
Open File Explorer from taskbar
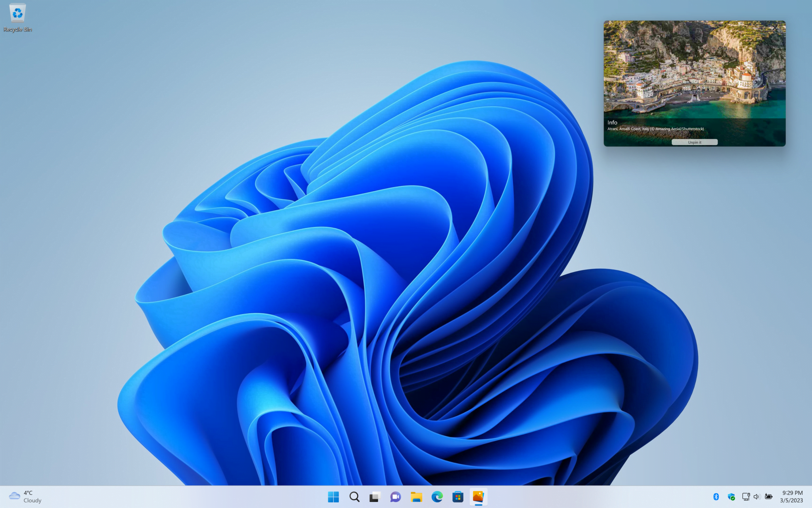click(416, 496)
